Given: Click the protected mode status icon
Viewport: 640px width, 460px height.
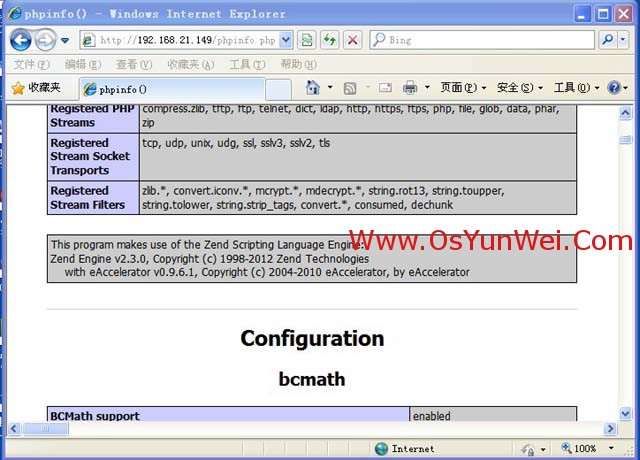Looking at the screenshot, I should [x=528, y=449].
